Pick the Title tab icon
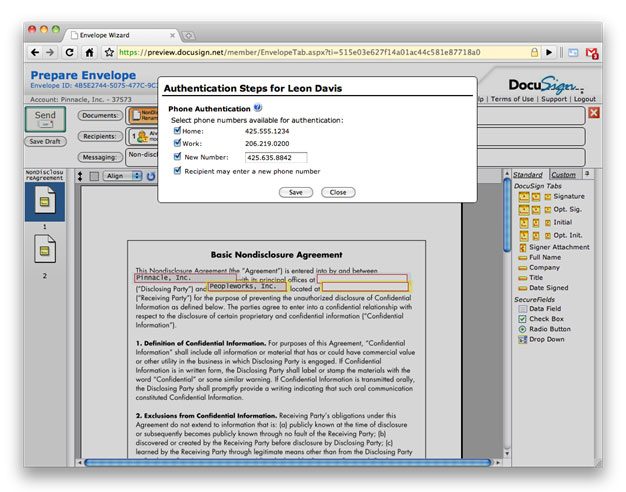 (x=523, y=278)
